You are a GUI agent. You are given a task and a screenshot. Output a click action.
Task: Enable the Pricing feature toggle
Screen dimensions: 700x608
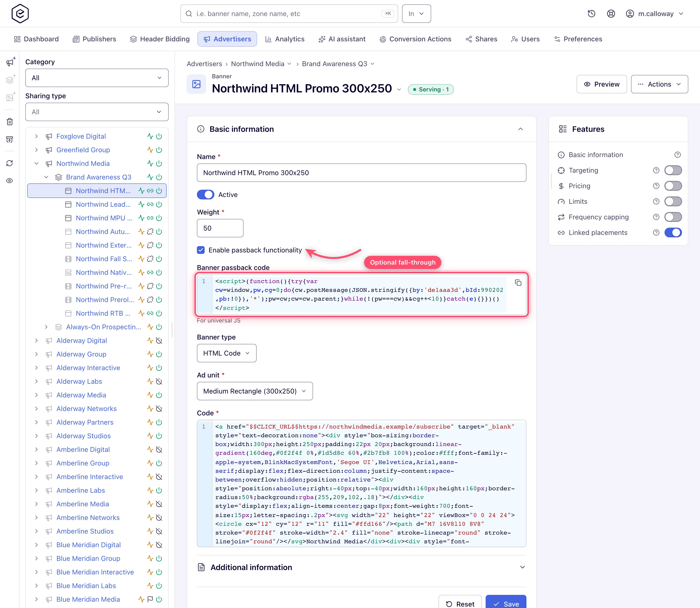(673, 186)
